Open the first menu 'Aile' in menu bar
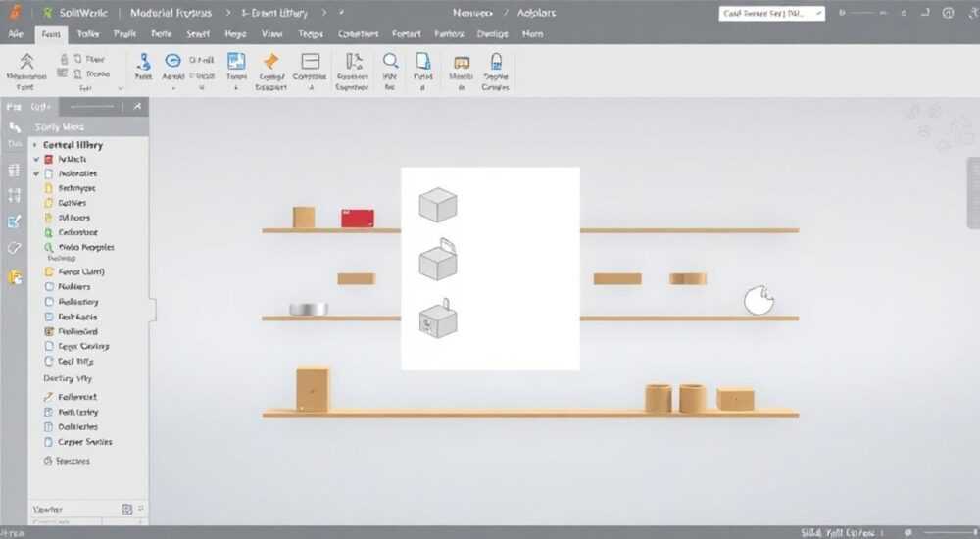This screenshot has height=539, width=980. point(16,33)
